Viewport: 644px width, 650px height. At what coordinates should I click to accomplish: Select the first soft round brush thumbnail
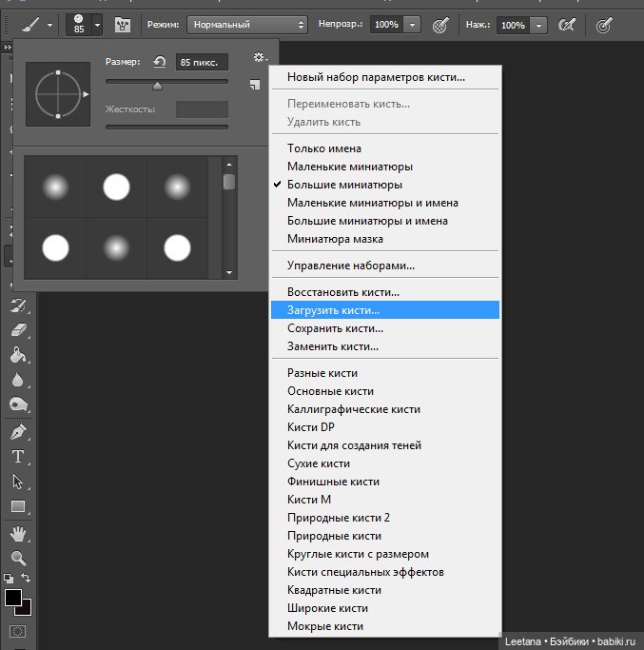(55, 187)
